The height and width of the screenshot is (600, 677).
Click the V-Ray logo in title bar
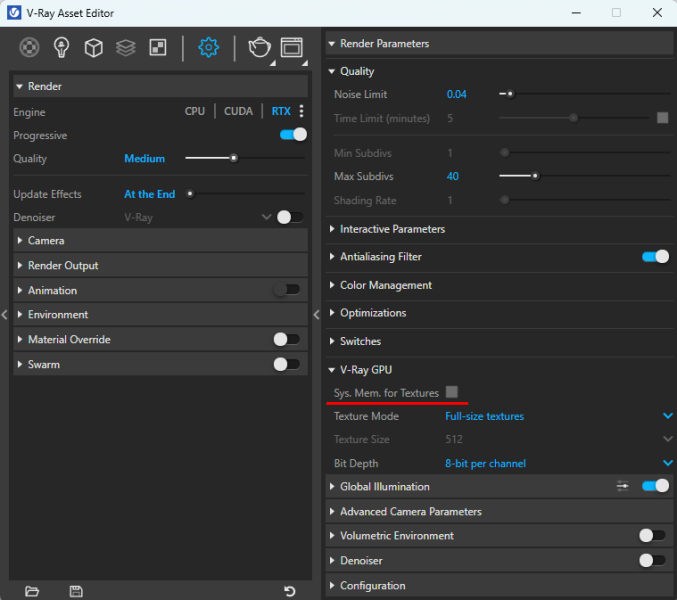(14, 13)
